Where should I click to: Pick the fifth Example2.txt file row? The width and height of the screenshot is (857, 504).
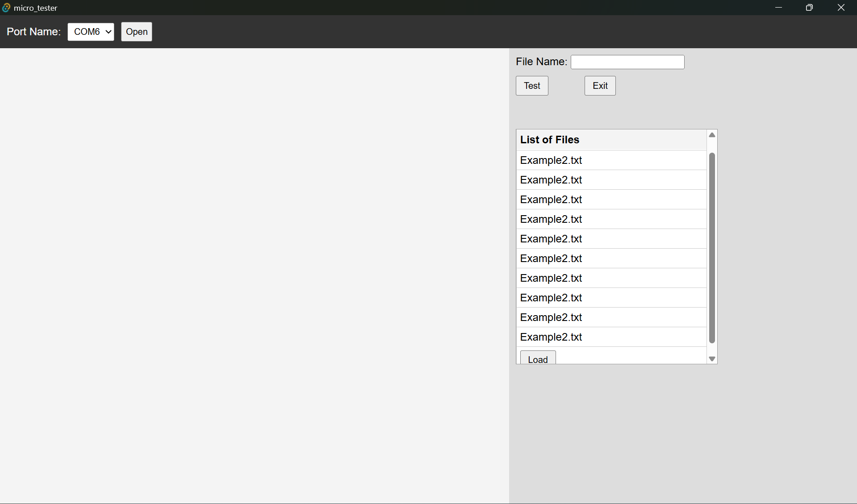coord(551,239)
